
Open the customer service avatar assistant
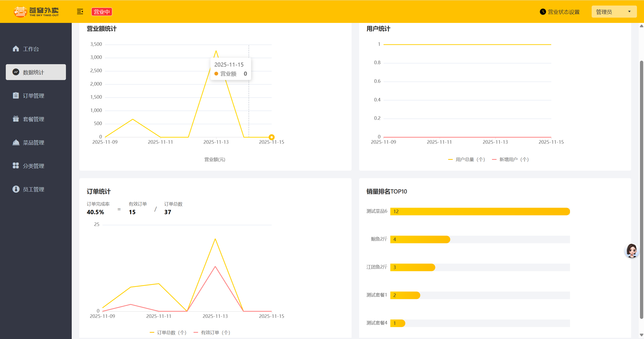[x=631, y=250]
